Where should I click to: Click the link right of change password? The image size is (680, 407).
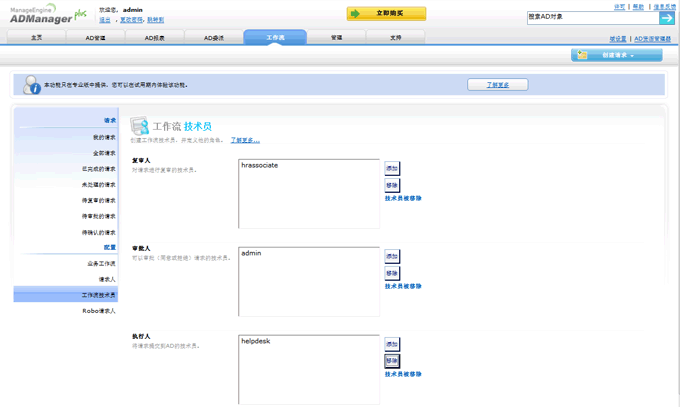pyautogui.click(x=155, y=20)
